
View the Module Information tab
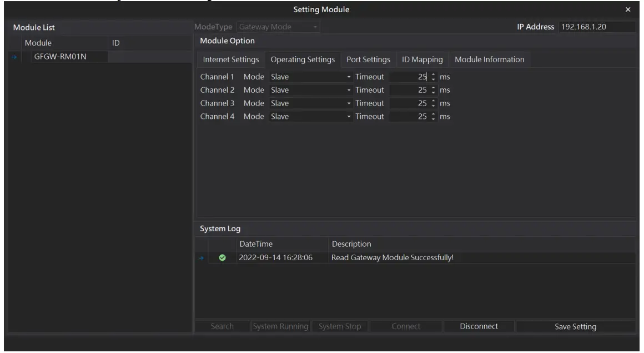(489, 59)
